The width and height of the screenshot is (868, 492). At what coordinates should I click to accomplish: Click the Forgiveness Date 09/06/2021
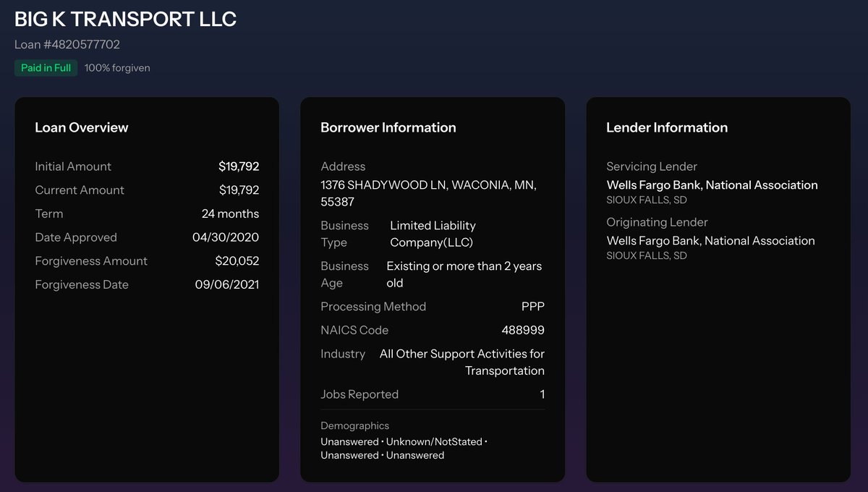(226, 285)
